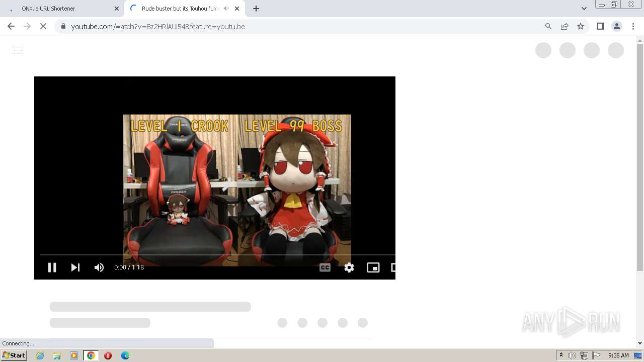Screen dimensions: 644x362
Task: Share this page from the address bar
Action: click(x=565, y=26)
